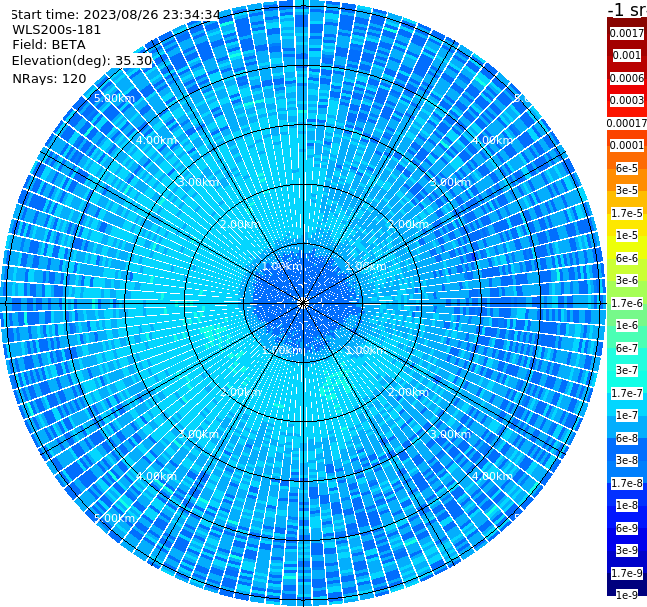The width and height of the screenshot is (647, 607).
Task: Select the 1.7e-7 colorbar tick label
Action: 627,393
